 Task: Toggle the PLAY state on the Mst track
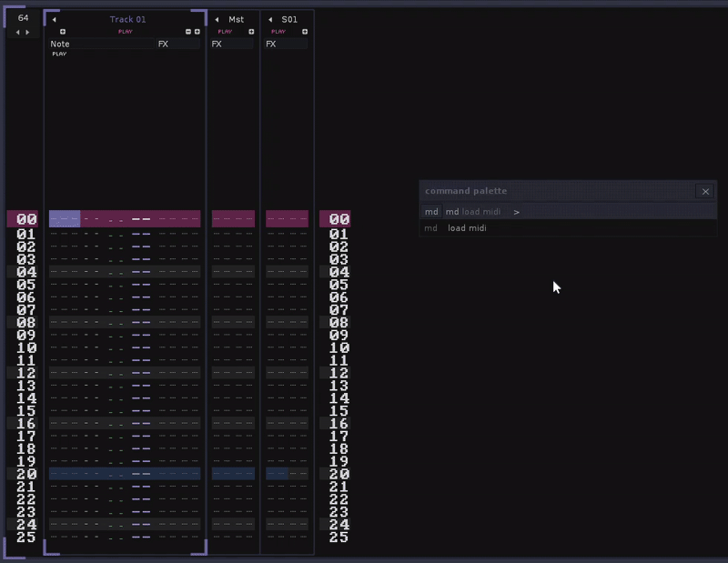pyautogui.click(x=225, y=32)
